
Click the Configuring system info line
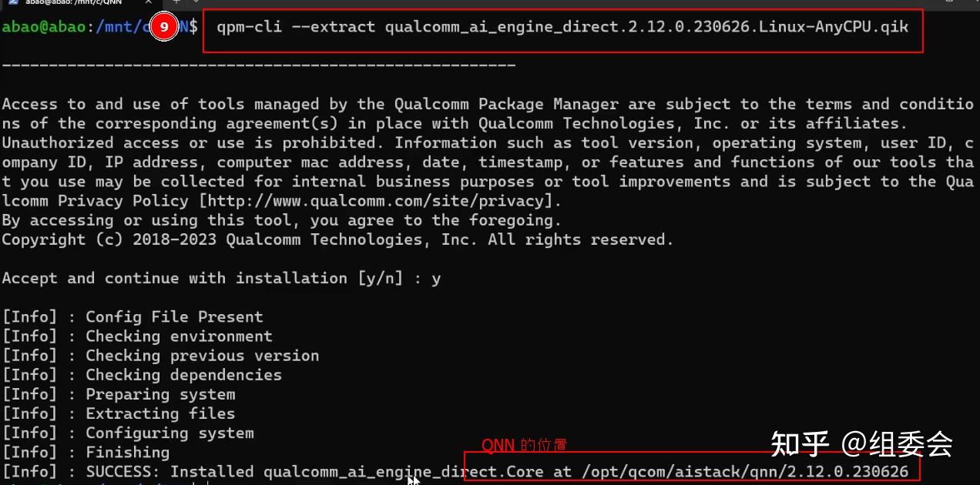[169, 433]
